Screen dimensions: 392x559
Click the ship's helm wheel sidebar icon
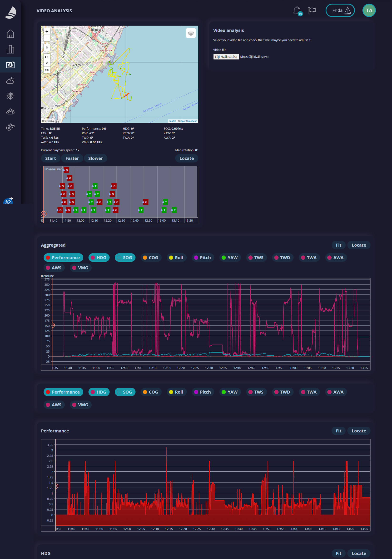[10, 96]
